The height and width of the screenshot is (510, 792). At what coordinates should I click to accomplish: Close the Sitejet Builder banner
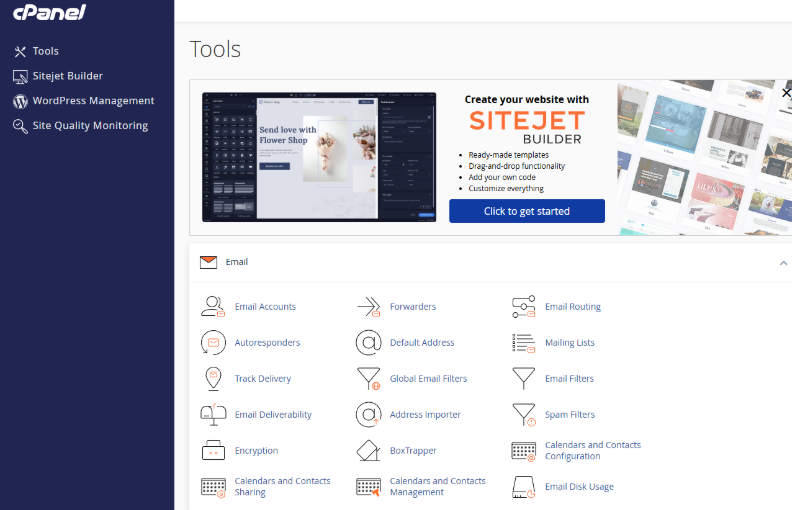point(786,92)
